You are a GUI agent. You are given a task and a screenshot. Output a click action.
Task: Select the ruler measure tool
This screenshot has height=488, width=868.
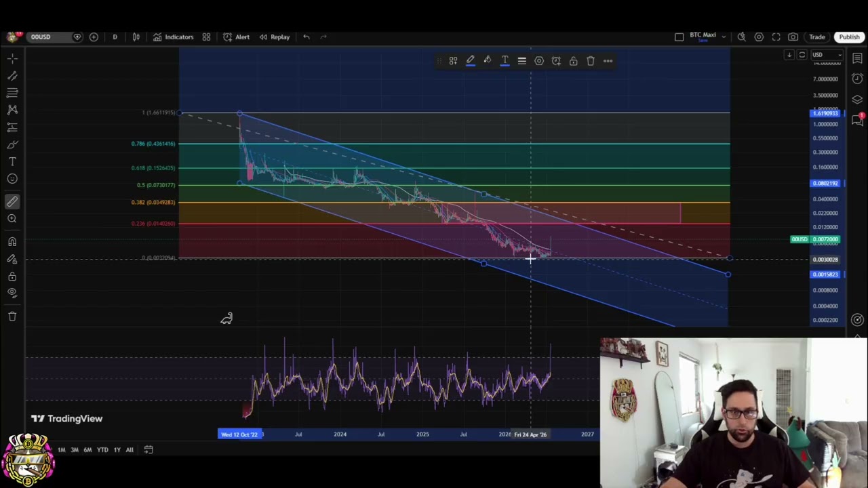coord(12,201)
